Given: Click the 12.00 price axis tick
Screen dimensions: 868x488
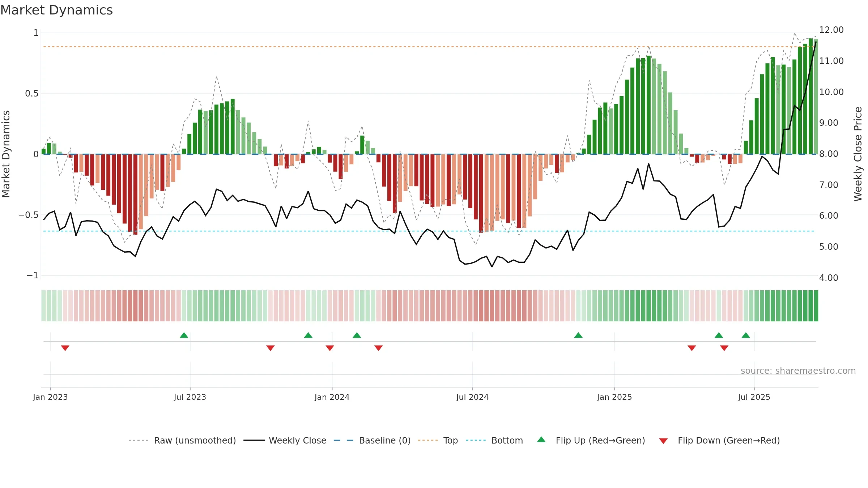Looking at the screenshot, I should [831, 30].
